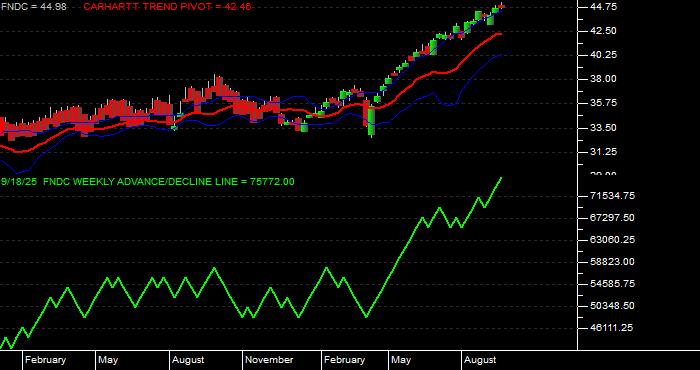700x370 pixels.
Task: Select the CARHARTT TREND PIVOT label
Action: point(167,7)
